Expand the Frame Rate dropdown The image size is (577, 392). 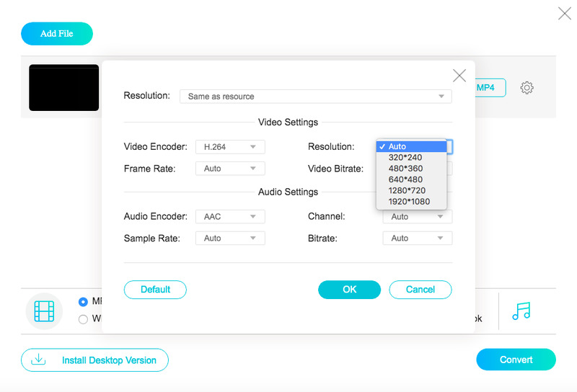230,169
